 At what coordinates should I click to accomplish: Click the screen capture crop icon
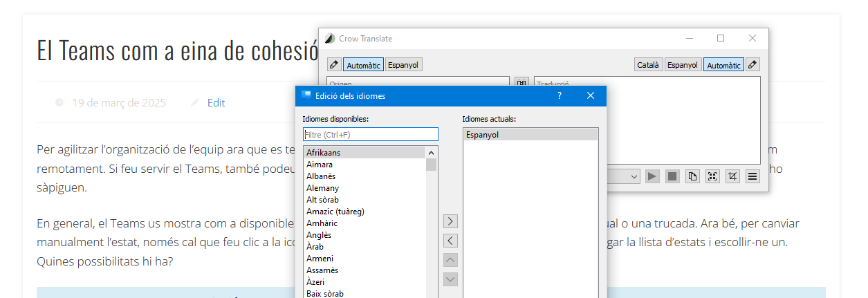pyautogui.click(x=732, y=176)
